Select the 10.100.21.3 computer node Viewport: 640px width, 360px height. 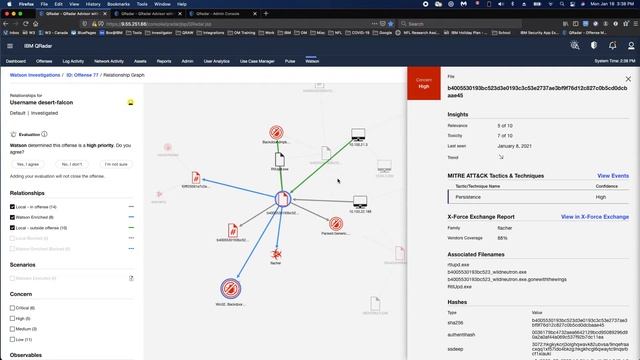pos(358,134)
